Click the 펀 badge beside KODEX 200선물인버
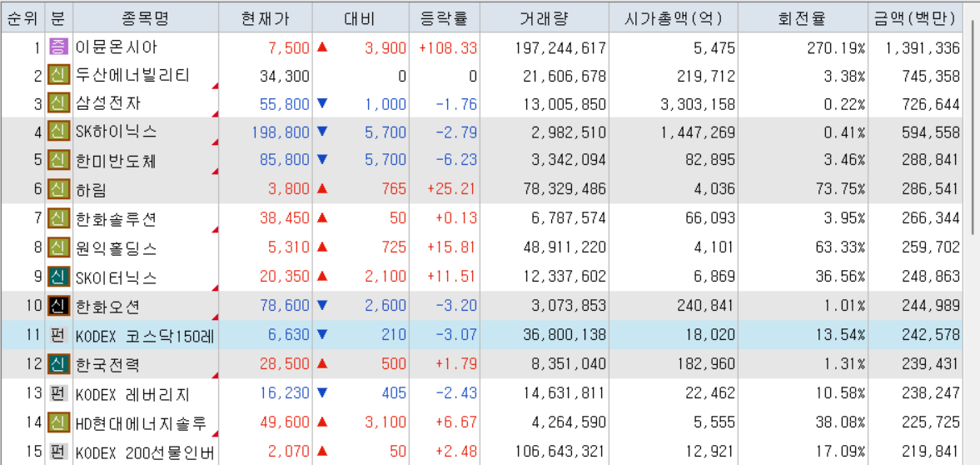Viewport: 980px width, 465px height. tap(57, 451)
